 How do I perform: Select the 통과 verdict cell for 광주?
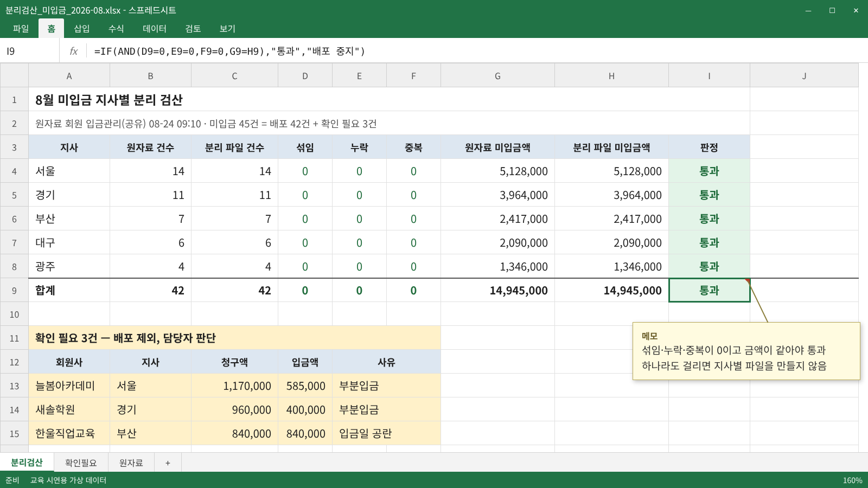[x=709, y=266]
